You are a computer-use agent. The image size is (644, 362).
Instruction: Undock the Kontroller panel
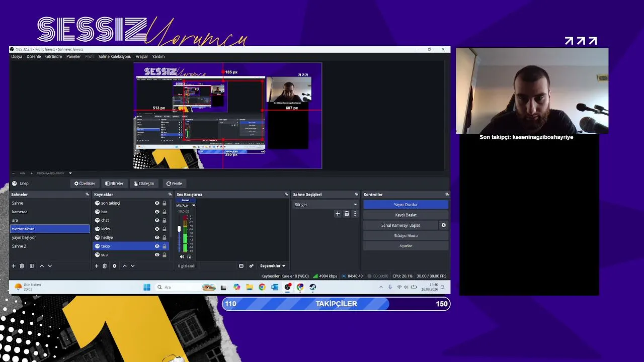[x=447, y=195]
